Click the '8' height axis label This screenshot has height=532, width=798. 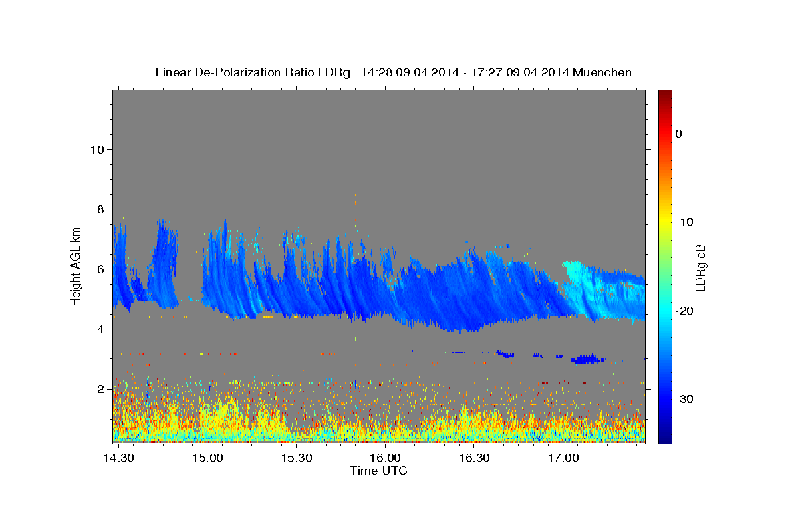101,209
